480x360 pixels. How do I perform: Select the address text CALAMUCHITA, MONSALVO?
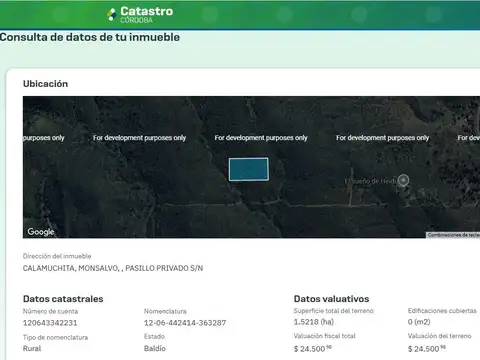point(113,268)
